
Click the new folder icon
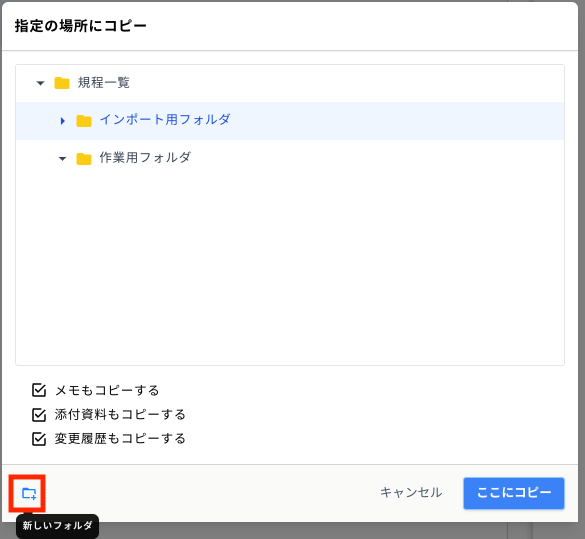(x=29, y=493)
